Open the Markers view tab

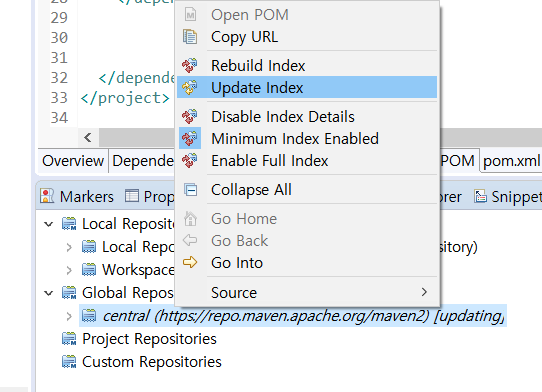77,196
